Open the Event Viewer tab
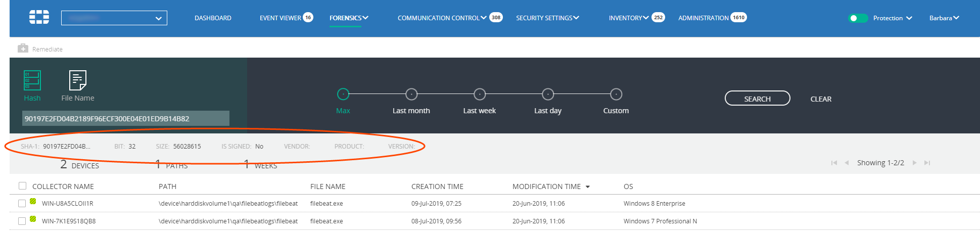The image size is (980, 235). tap(281, 18)
